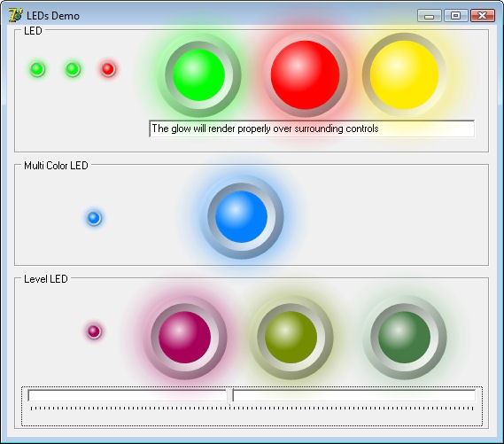504x444 pixels.
Task: Minimize the LEDs Demo window
Action: [429, 16]
